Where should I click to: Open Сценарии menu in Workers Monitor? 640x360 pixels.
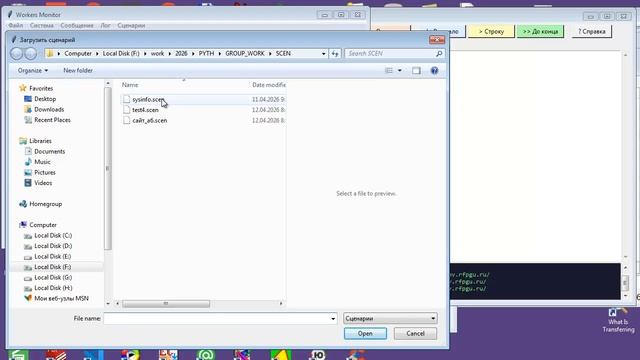[x=131, y=25]
